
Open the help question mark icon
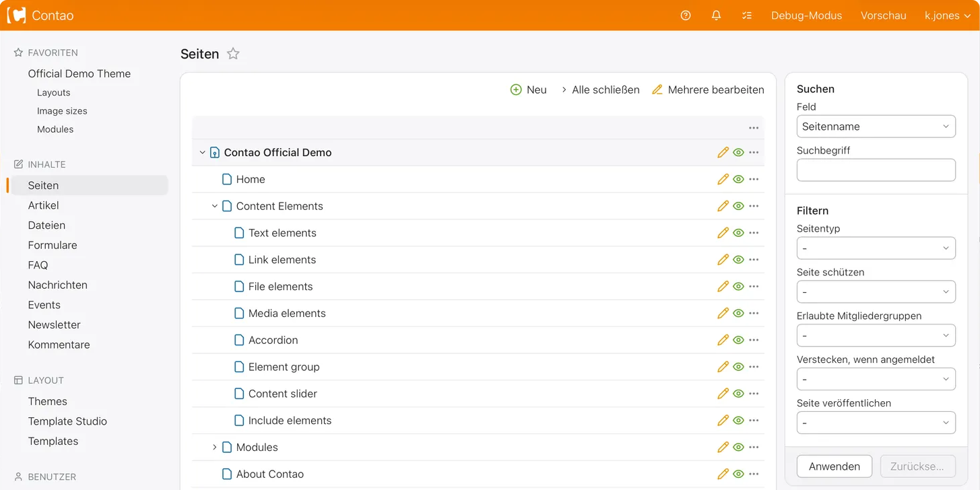click(686, 15)
